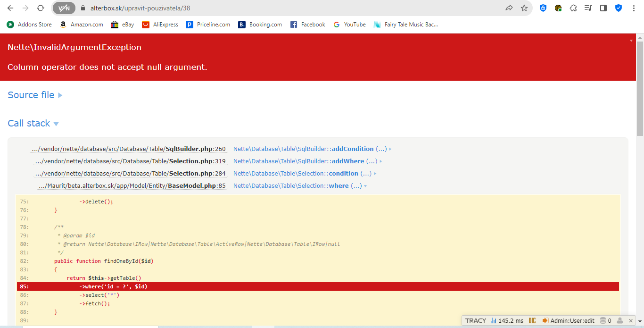Open BaseModel.php:85 file link
This screenshot has width=644, height=328.
[132, 185]
